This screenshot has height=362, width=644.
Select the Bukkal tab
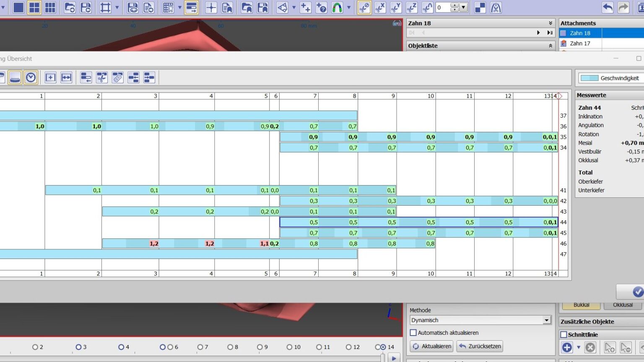581,305
